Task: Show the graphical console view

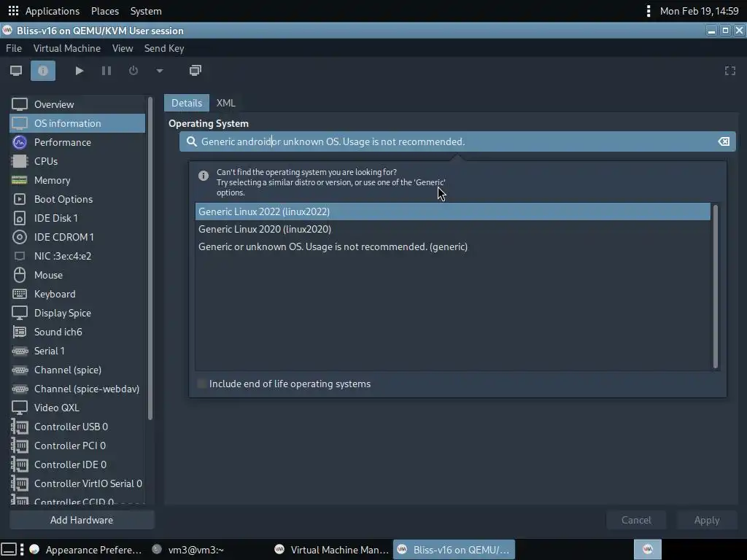Action: point(16,71)
